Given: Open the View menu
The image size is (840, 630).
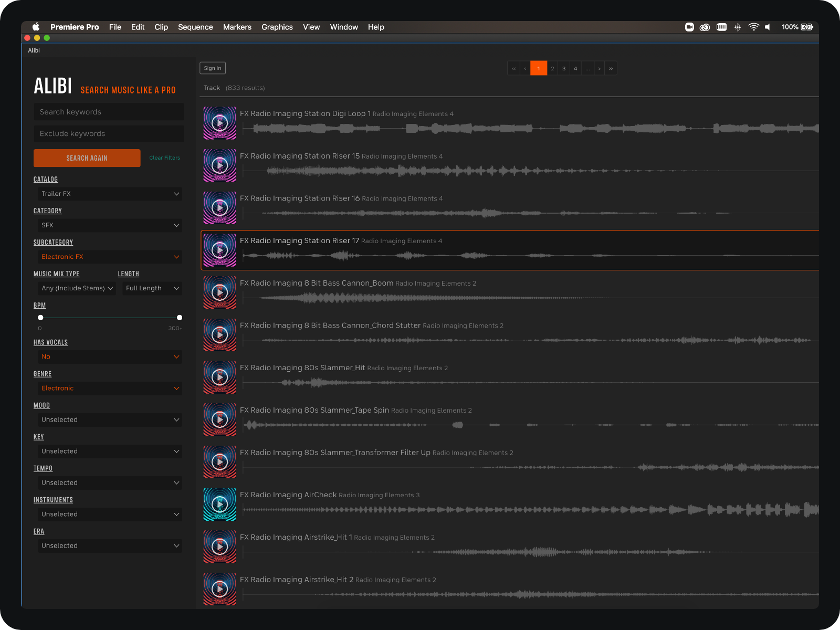Looking at the screenshot, I should point(311,27).
